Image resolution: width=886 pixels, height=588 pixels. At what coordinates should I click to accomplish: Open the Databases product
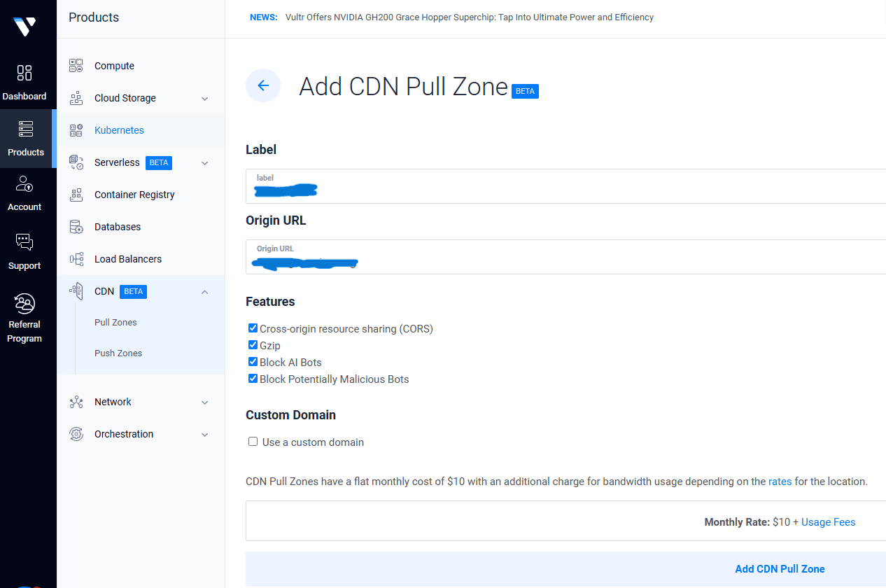(117, 226)
